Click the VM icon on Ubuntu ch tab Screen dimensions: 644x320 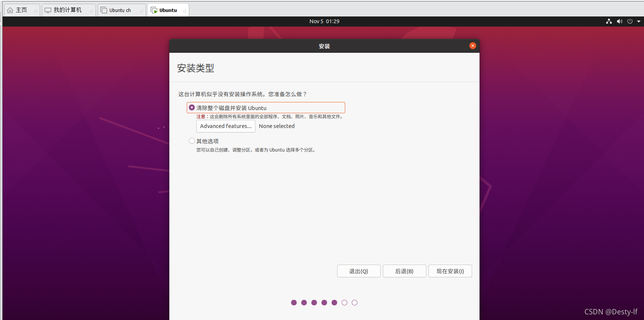pos(104,10)
